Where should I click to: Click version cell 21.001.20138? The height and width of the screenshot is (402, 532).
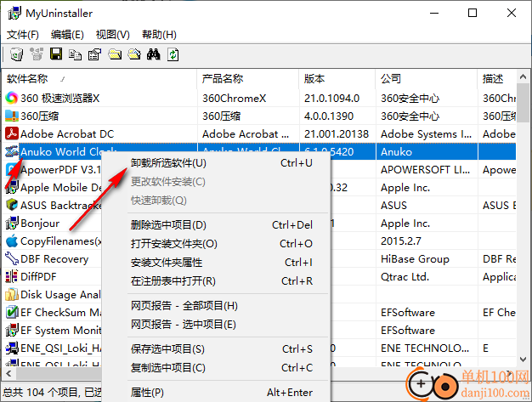[337, 133]
